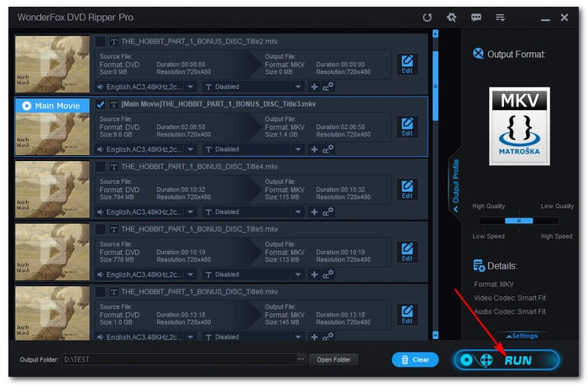
Task: Click the 'Audio Codec: Smart Fit' text
Action: 510,311
